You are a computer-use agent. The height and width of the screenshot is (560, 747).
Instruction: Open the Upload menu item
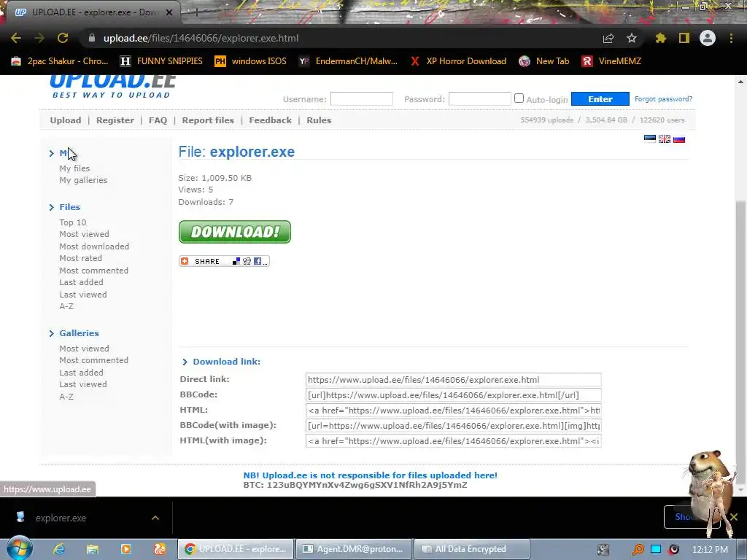[x=65, y=120]
